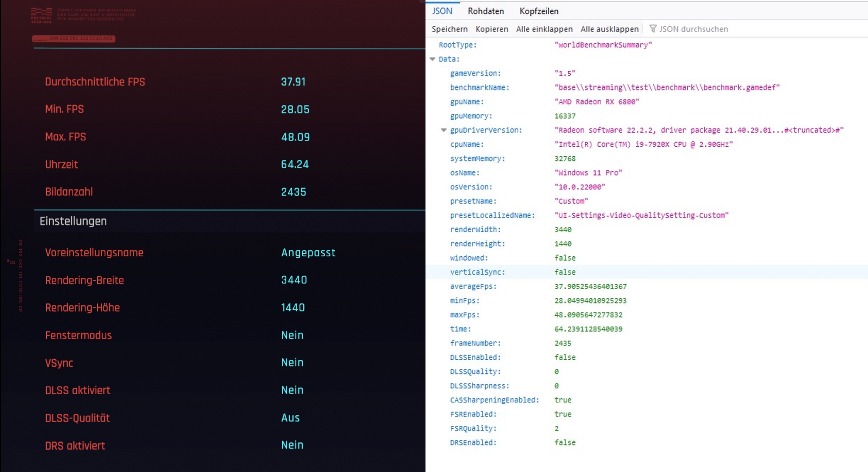This screenshot has width=868, height=472.
Task: Open the Kopfzeilen tab
Action: click(x=539, y=11)
